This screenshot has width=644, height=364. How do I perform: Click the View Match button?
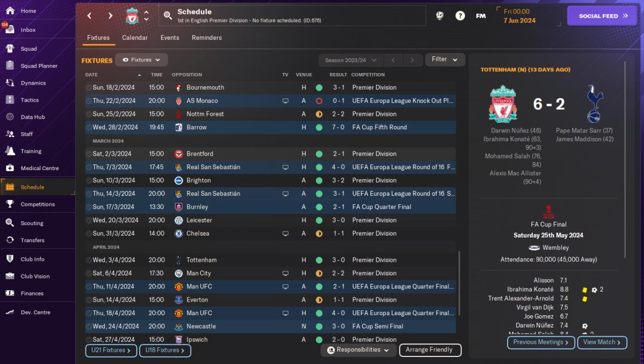click(x=602, y=342)
